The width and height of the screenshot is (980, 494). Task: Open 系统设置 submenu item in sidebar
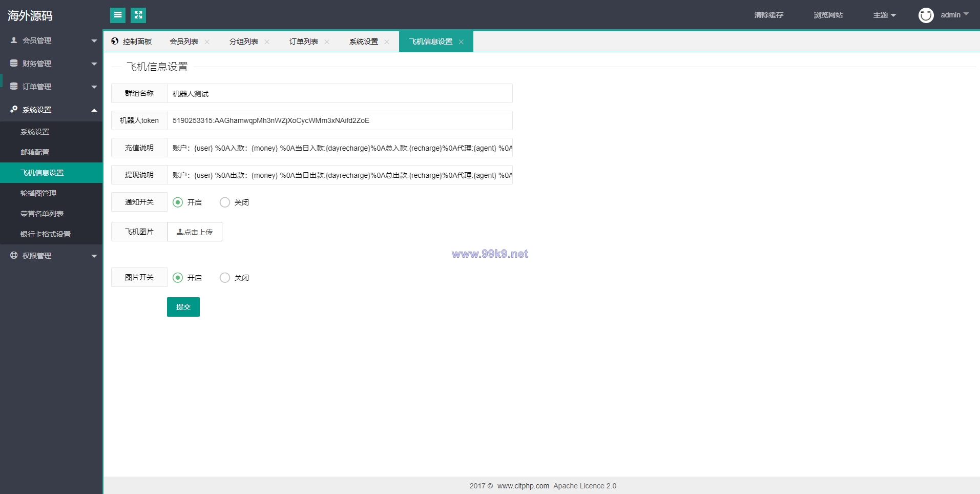pos(51,132)
